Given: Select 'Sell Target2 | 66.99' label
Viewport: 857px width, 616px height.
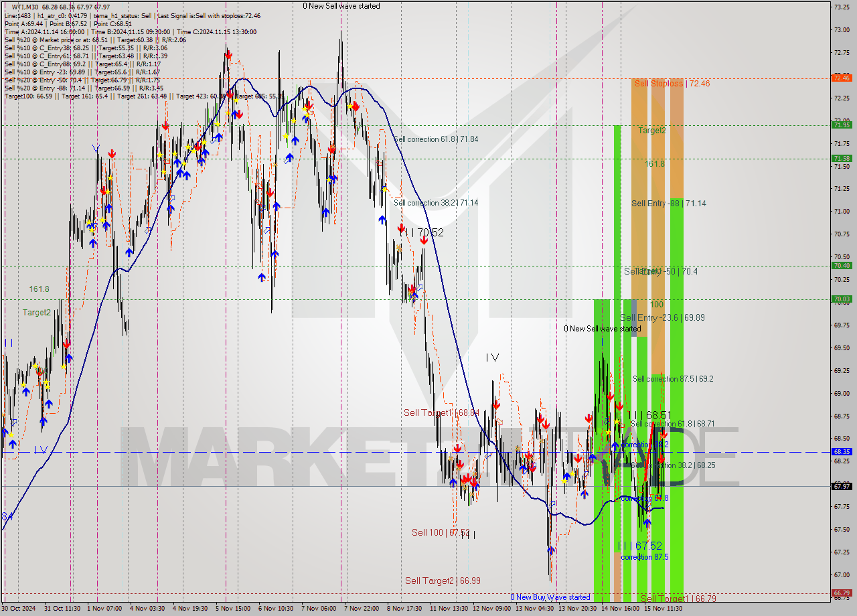Looking at the screenshot, I should pyautogui.click(x=443, y=581).
